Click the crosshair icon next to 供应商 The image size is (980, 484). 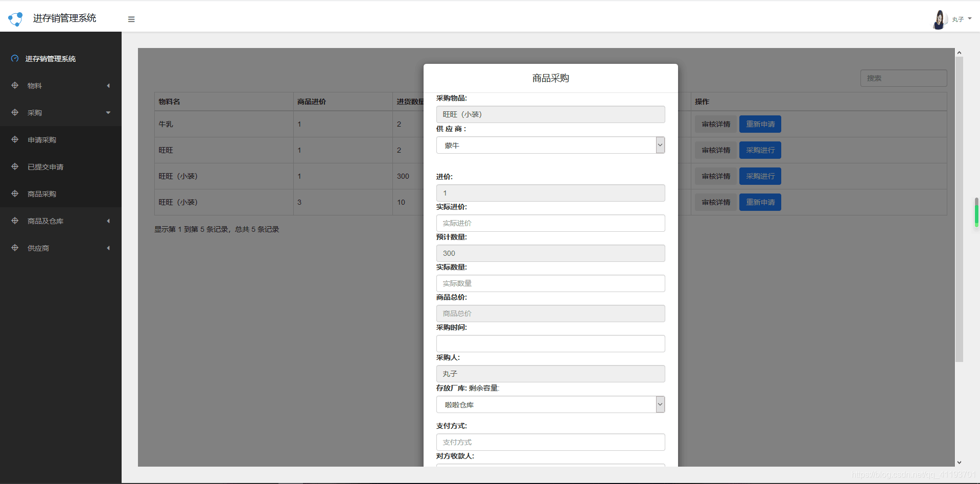pyautogui.click(x=15, y=248)
